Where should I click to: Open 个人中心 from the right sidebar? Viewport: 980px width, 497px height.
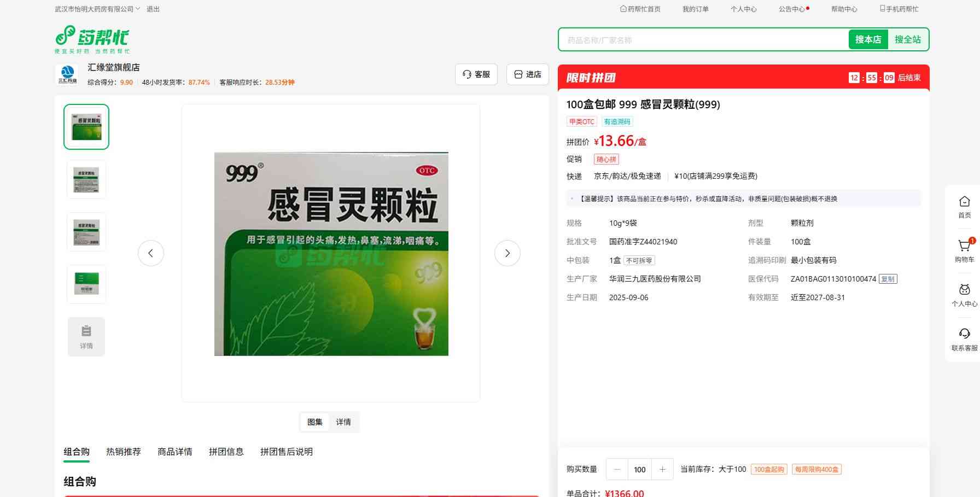pyautogui.click(x=964, y=295)
